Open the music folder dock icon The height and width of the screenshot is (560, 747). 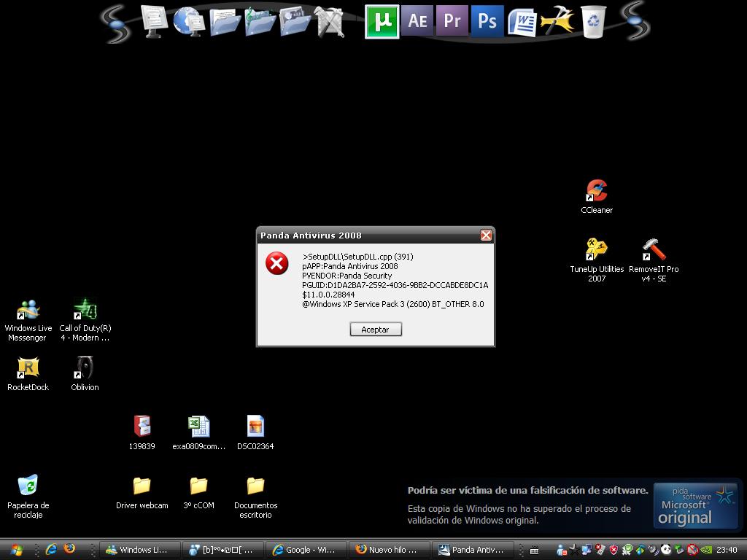[260, 22]
